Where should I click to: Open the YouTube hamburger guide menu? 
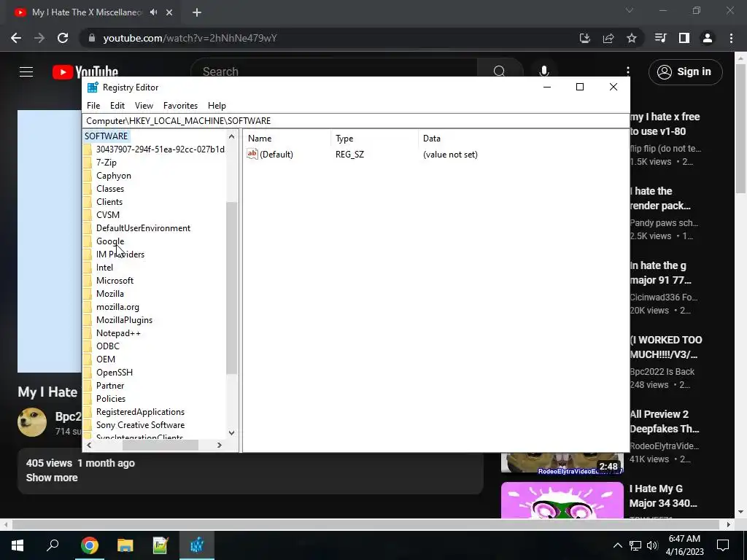tap(26, 72)
